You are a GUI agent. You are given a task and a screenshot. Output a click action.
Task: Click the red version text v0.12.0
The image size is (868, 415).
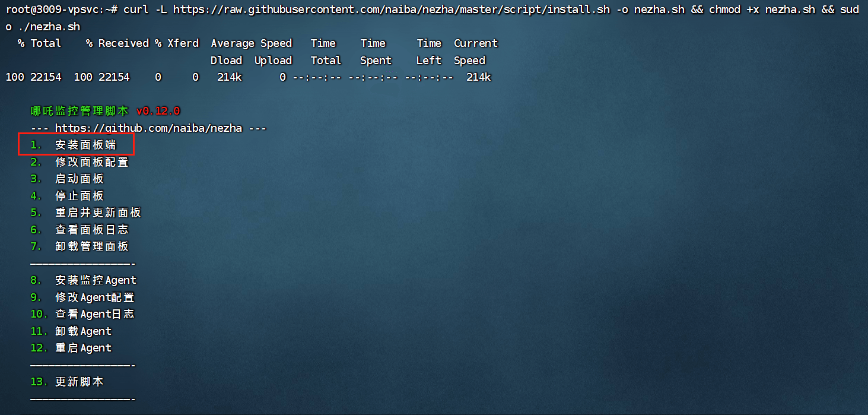(158, 111)
